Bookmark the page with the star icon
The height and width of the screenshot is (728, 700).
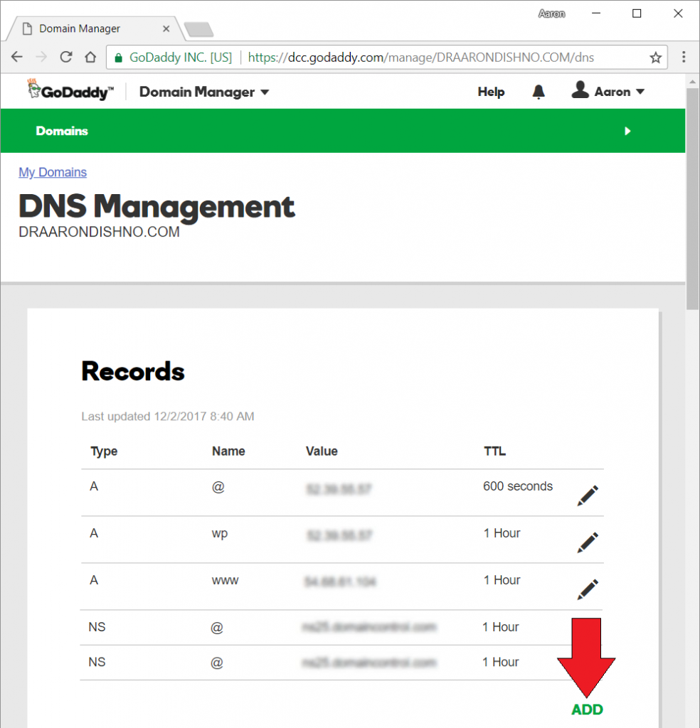point(654,57)
